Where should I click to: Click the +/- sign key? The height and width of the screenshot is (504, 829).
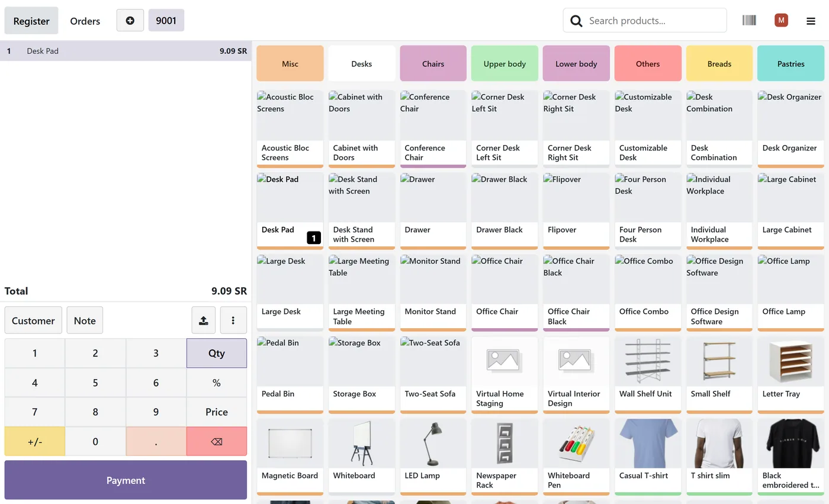tap(35, 442)
